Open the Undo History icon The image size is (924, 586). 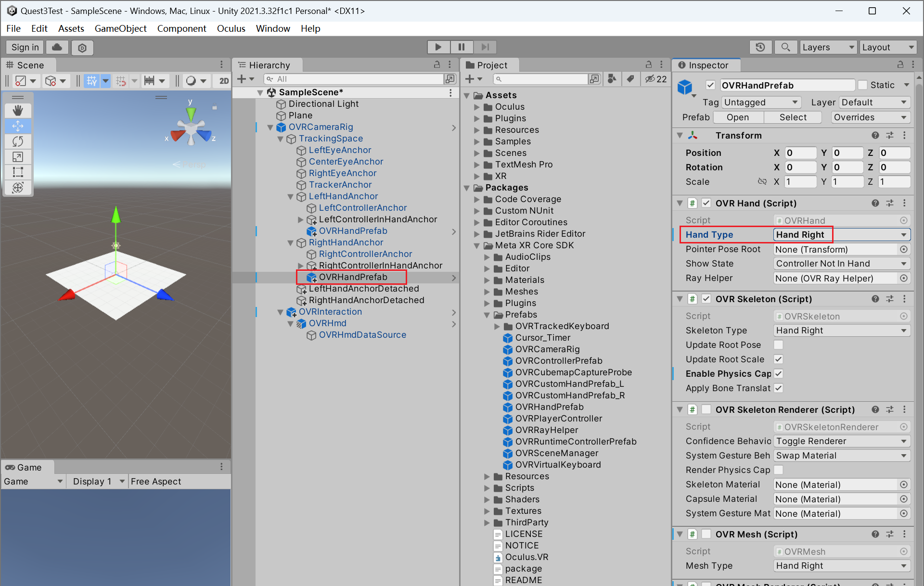(x=760, y=47)
